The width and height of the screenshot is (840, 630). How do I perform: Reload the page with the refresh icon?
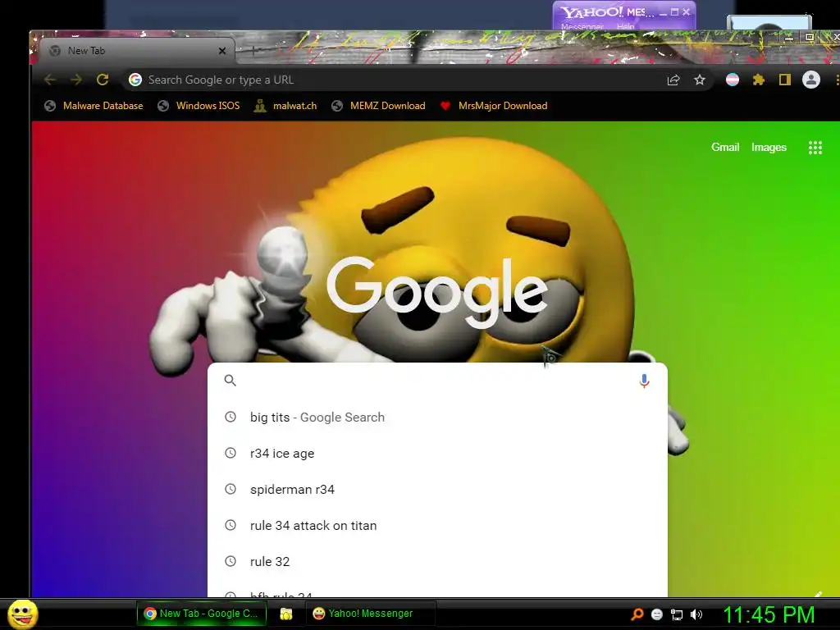[103, 80]
